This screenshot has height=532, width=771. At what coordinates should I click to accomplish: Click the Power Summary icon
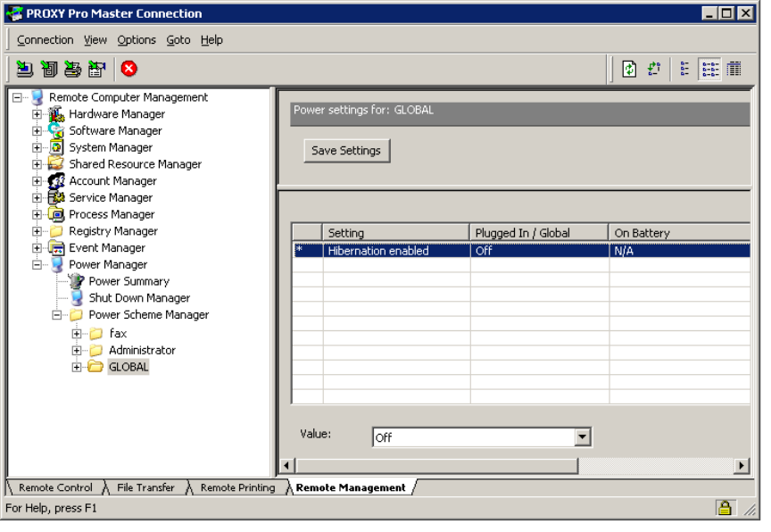tap(76, 281)
